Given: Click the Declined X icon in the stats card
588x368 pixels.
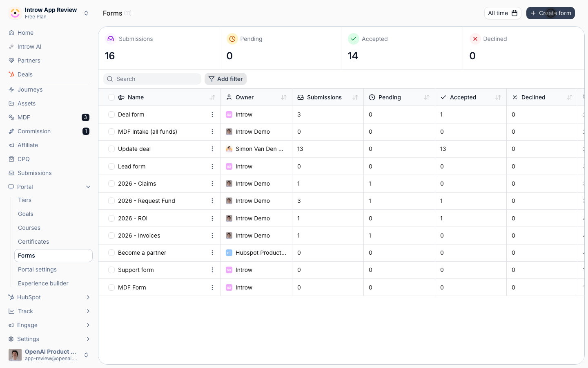Looking at the screenshot, I should (x=475, y=39).
